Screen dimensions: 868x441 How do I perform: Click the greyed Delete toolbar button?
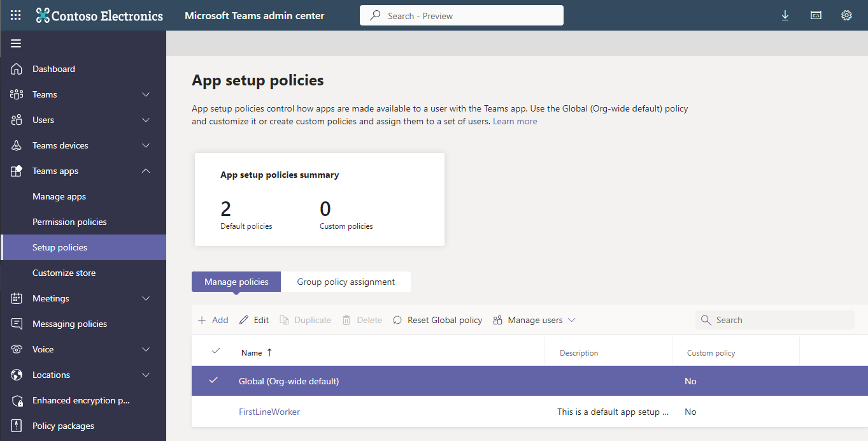(362, 320)
